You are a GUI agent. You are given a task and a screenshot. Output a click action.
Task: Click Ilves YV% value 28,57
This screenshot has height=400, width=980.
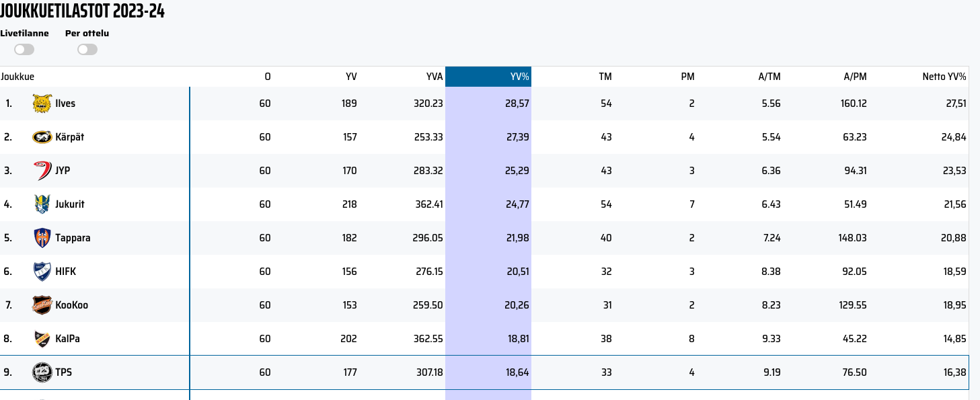click(518, 104)
